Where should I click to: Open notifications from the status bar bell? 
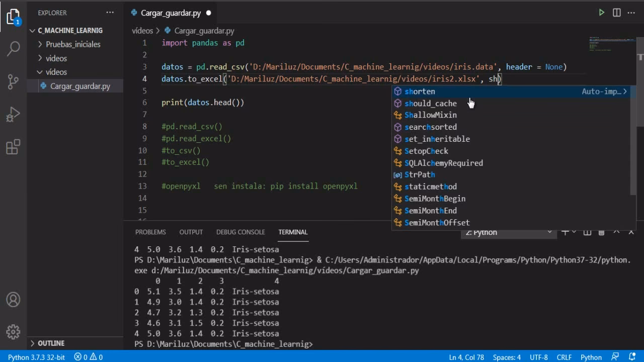point(631,357)
